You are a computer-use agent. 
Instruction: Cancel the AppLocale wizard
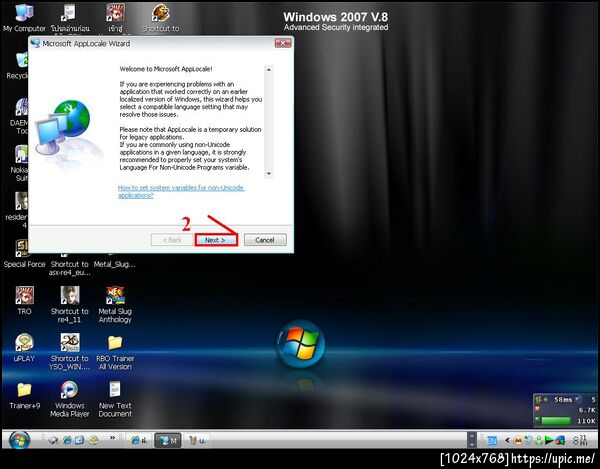tap(265, 240)
